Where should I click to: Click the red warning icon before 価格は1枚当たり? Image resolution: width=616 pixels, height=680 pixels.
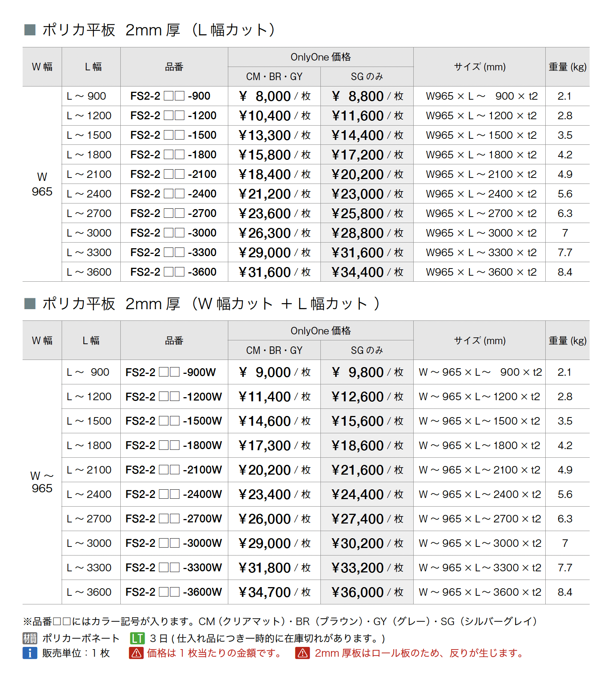(x=136, y=653)
